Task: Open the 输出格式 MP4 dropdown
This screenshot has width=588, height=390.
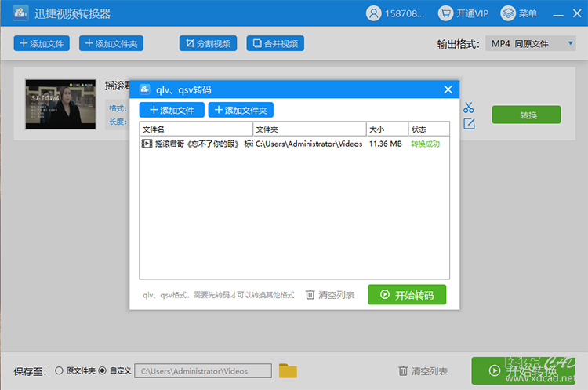Action: point(530,43)
